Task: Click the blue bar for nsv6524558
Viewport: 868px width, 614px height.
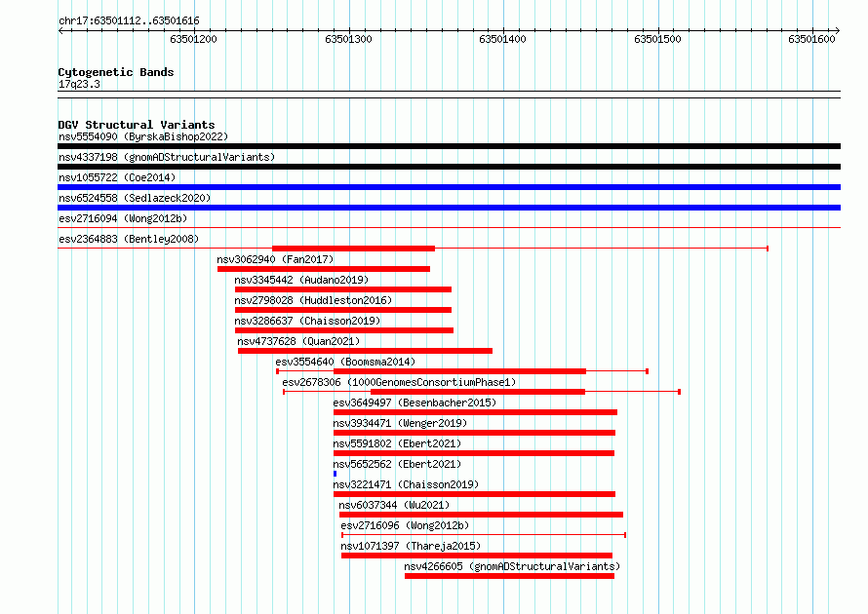Action: tap(449, 208)
